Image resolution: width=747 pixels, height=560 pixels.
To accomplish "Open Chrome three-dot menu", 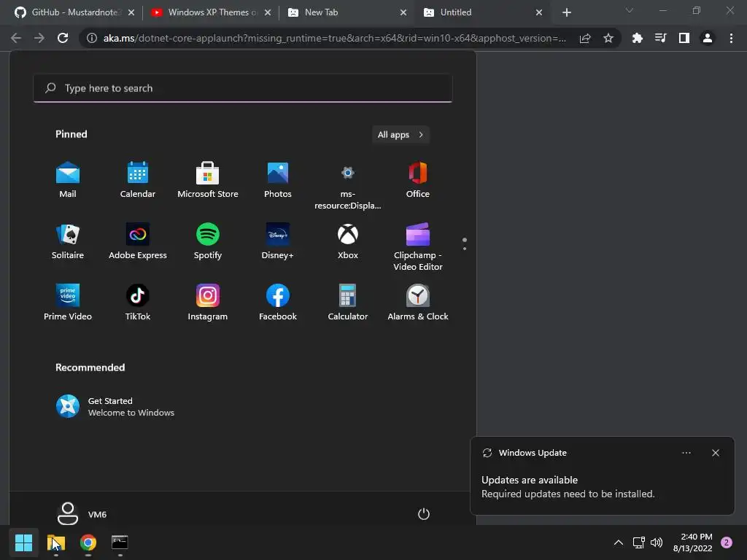I will click(x=731, y=38).
